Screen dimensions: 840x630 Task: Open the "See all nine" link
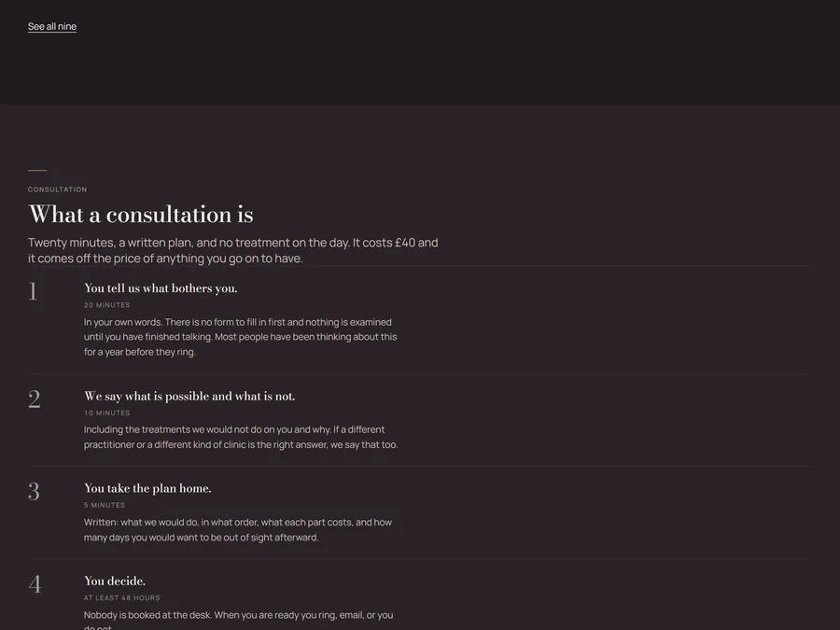(x=52, y=26)
